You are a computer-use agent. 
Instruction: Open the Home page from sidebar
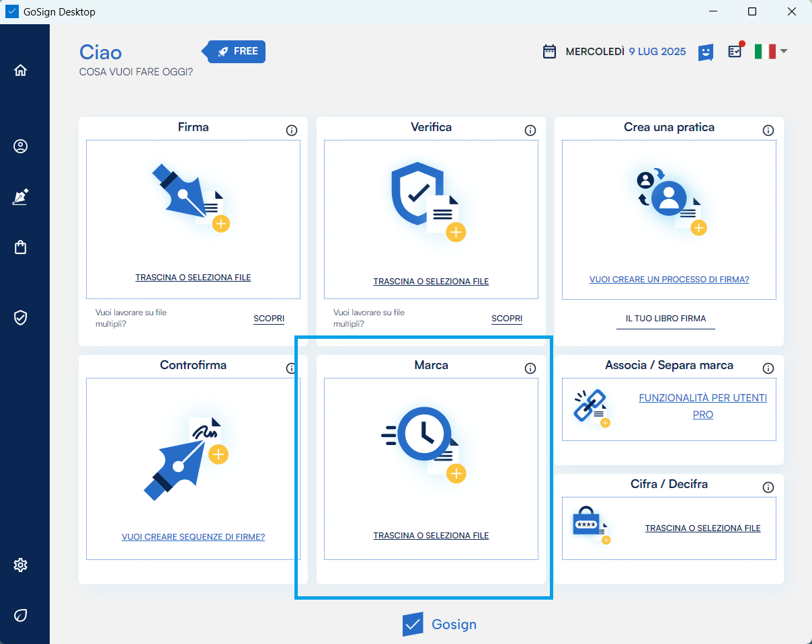tap(20, 70)
